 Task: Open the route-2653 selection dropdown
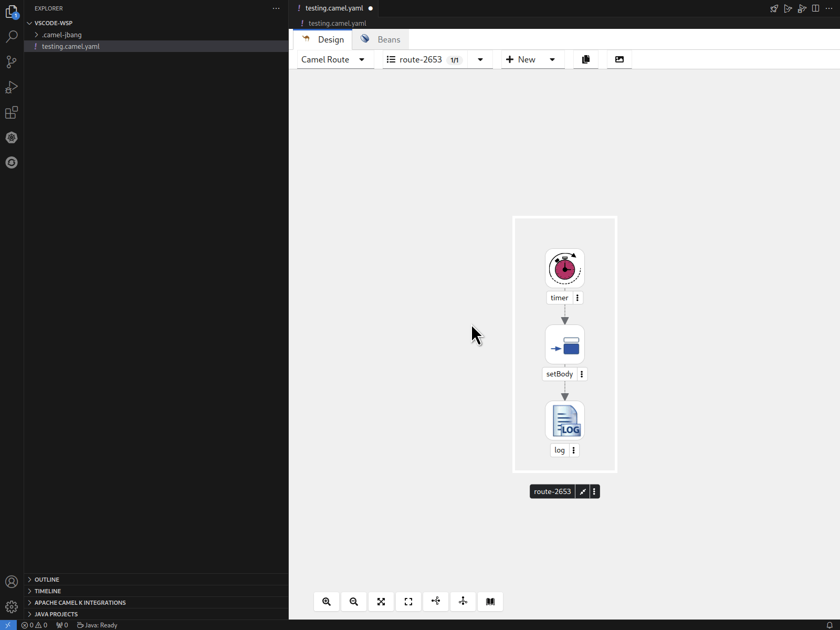tap(480, 59)
